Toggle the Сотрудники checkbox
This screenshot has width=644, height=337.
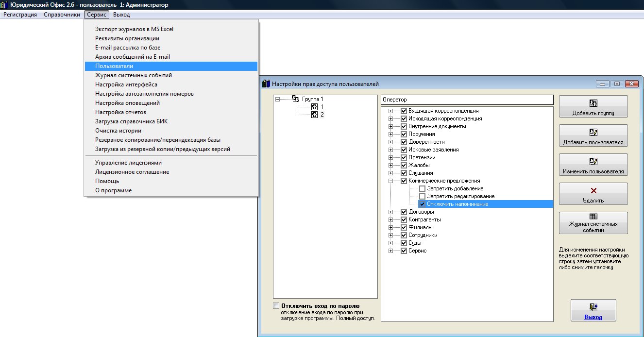[404, 235]
